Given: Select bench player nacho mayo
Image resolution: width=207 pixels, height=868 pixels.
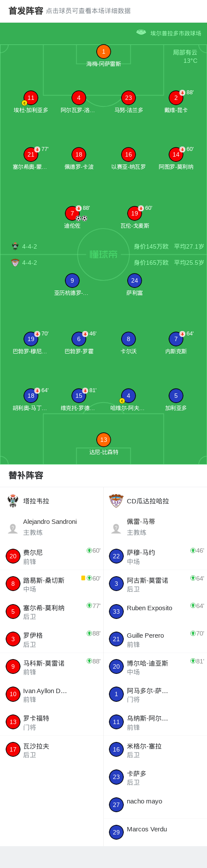Looking at the screenshot, I should coord(155,805).
